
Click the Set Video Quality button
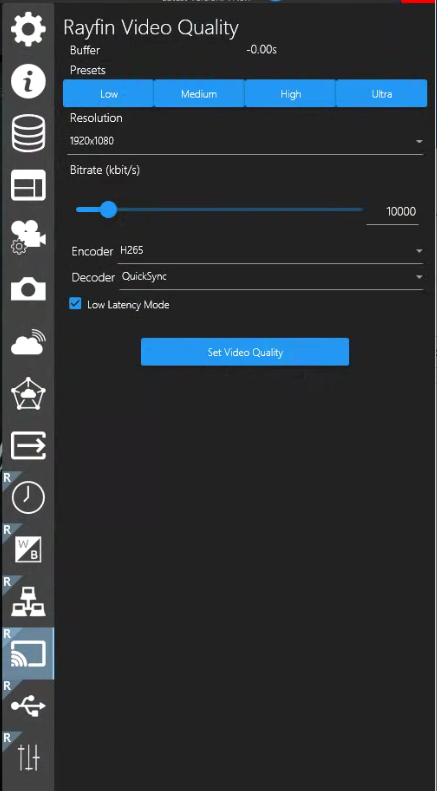tap(245, 352)
